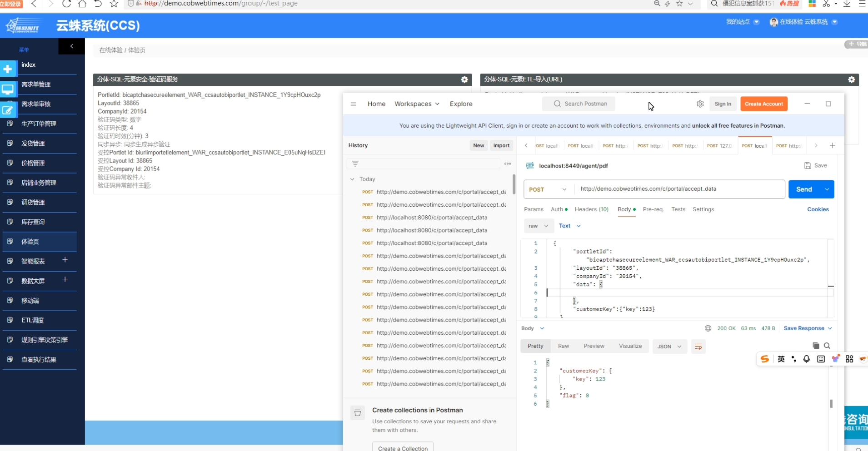Click the history filter icon
The height and width of the screenshot is (451, 868).
(355, 164)
